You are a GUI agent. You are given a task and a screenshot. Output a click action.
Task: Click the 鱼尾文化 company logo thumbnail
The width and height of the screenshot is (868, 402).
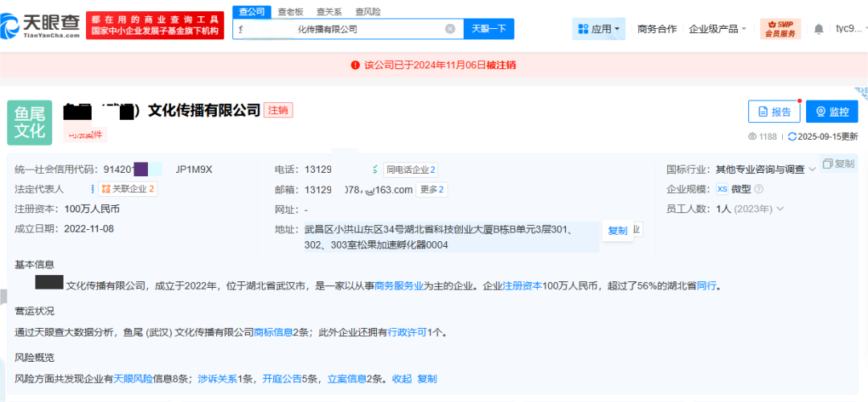tap(30, 122)
